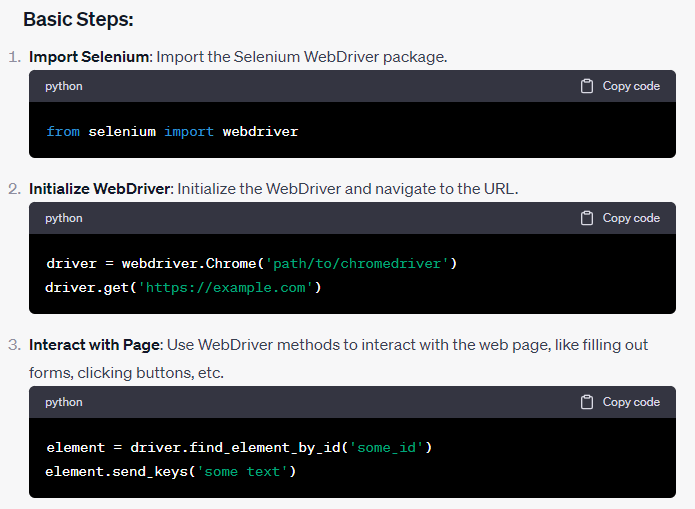Click the python label above the element interaction code
This screenshot has width=695, height=509.
[64, 402]
